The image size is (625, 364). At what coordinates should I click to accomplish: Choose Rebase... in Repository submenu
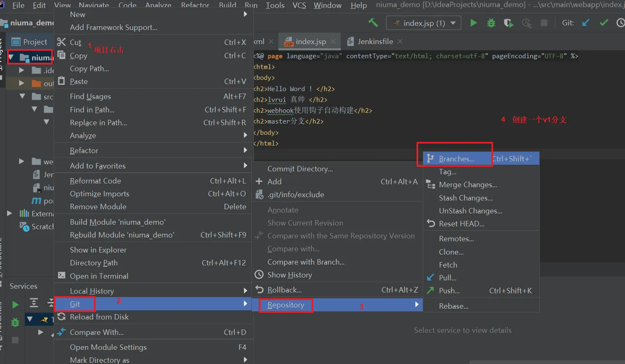(x=481, y=306)
